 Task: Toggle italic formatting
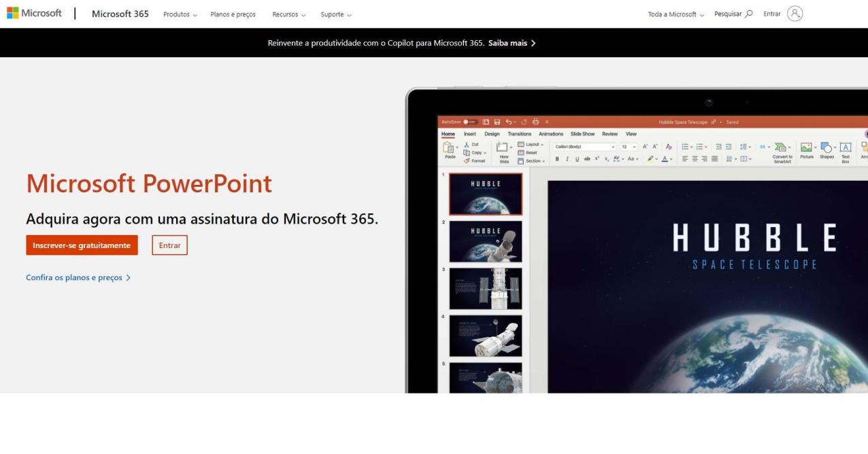pos(567,159)
